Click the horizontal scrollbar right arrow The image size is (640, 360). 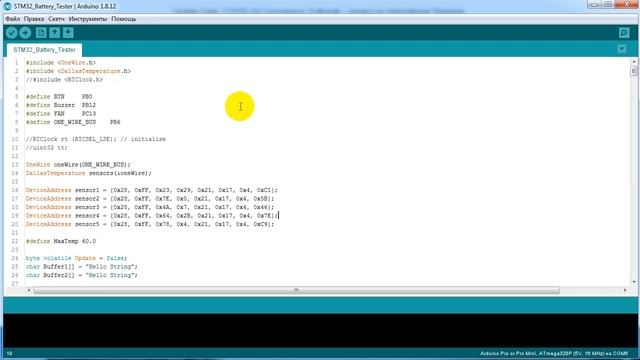(x=625, y=290)
